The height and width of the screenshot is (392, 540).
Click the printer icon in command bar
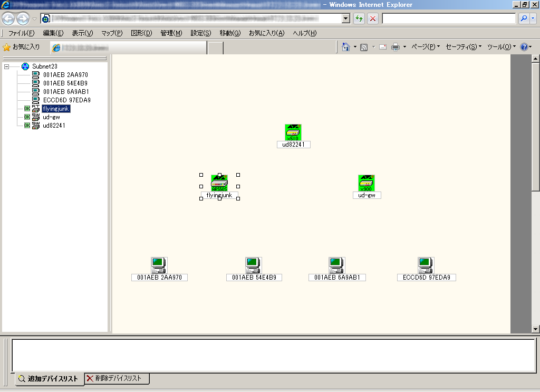pyautogui.click(x=396, y=47)
